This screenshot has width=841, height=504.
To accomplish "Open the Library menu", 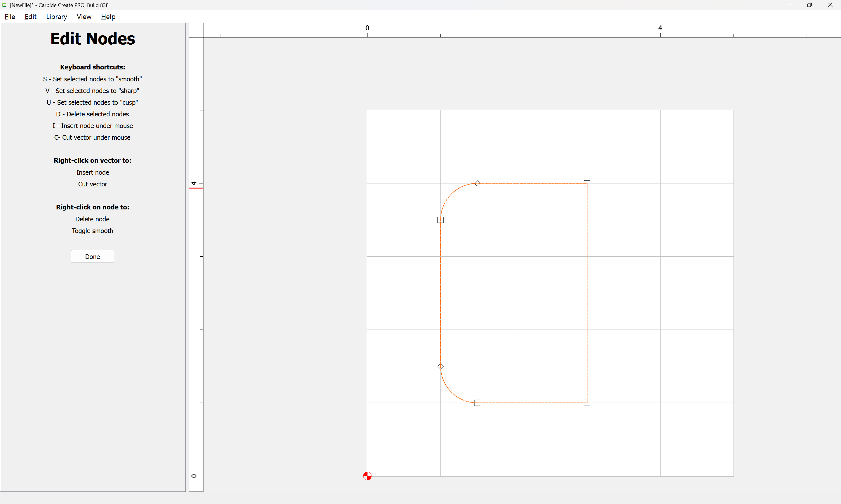I will [x=56, y=17].
